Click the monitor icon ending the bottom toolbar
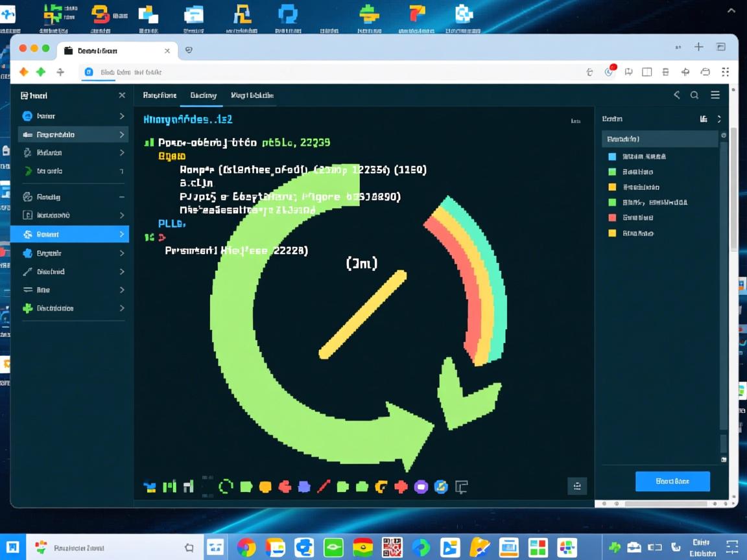The height and width of the screenshot is (560, 747). point(461,486)
